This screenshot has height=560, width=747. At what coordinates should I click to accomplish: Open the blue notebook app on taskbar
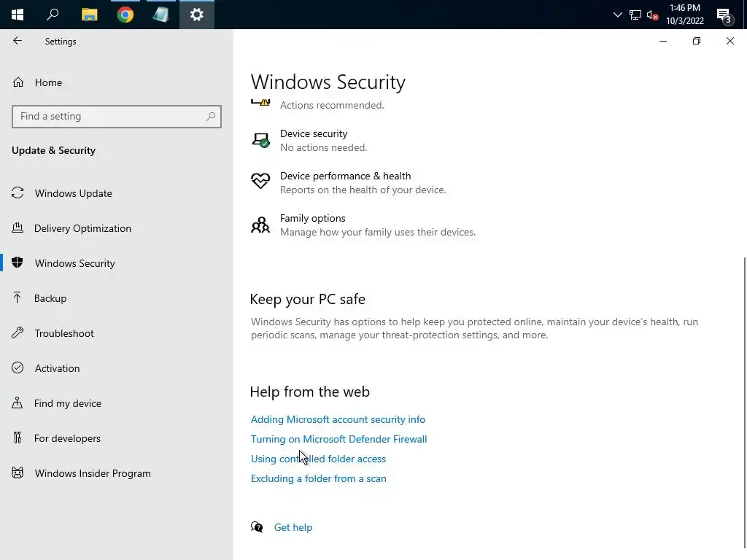pos(161,15)
